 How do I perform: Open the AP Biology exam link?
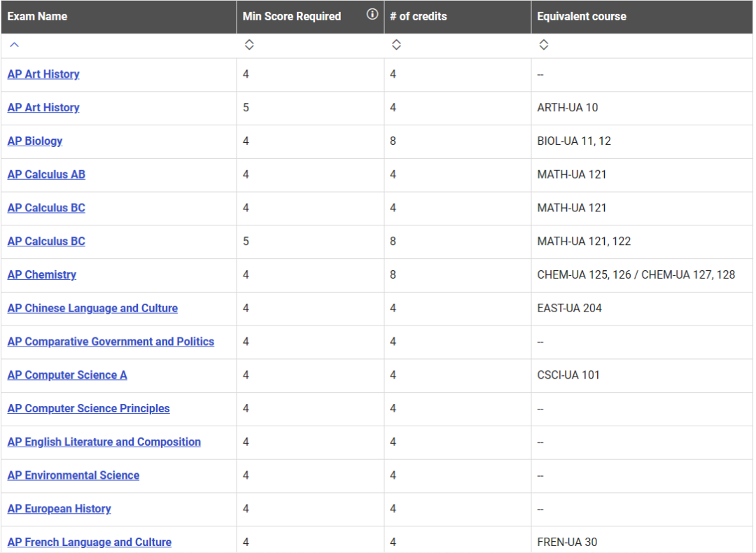coord(35,141)
